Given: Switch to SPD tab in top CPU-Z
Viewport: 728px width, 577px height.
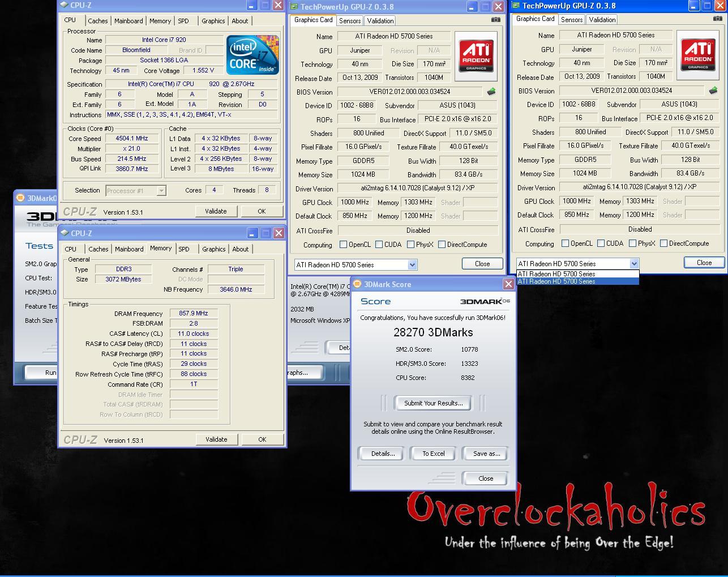Looking at the screenshot, I should coord(183,21).
